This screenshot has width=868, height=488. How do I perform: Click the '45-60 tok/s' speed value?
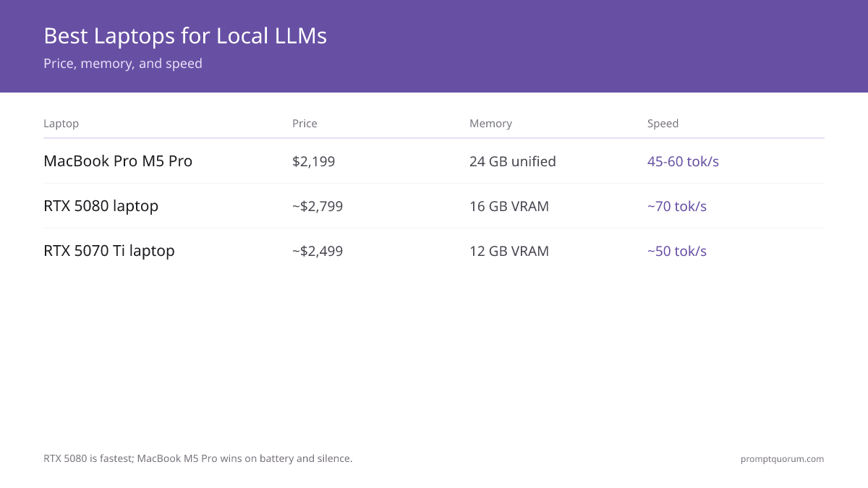pos(683,161)
